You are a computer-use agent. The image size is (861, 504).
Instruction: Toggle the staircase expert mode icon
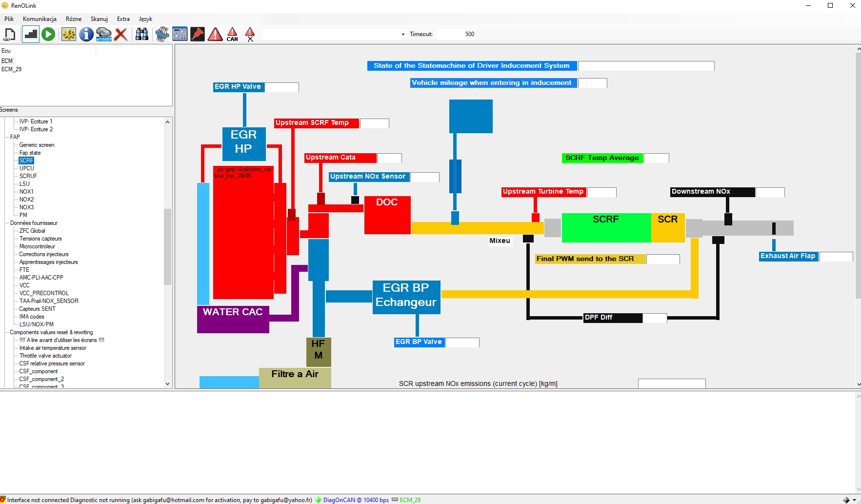(x=31, y=35)
